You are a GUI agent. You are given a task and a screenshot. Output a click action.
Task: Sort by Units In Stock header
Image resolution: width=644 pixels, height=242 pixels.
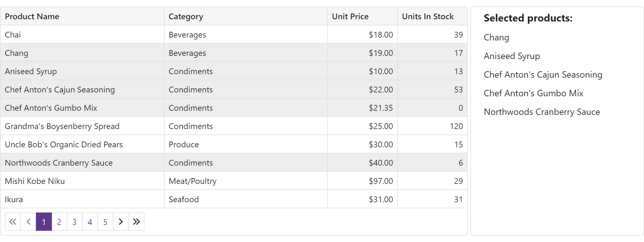point(428,16)
